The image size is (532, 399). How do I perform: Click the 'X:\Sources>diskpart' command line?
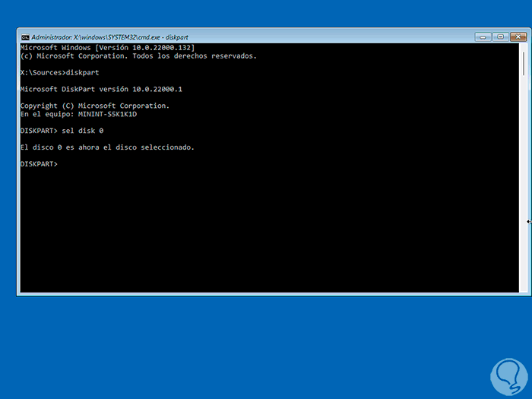[x=60, y=73]
